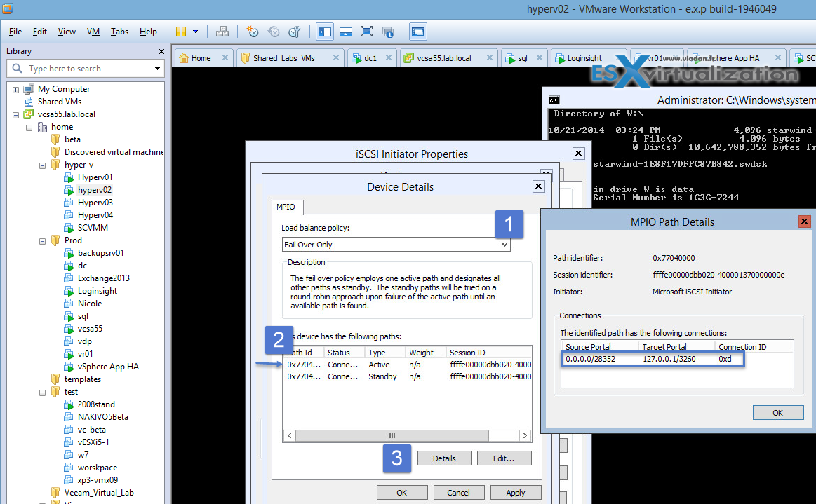The height and width of the screenshot is (504, 816).
Task: Open the Help menu
Action: click(x=148, y=32)
